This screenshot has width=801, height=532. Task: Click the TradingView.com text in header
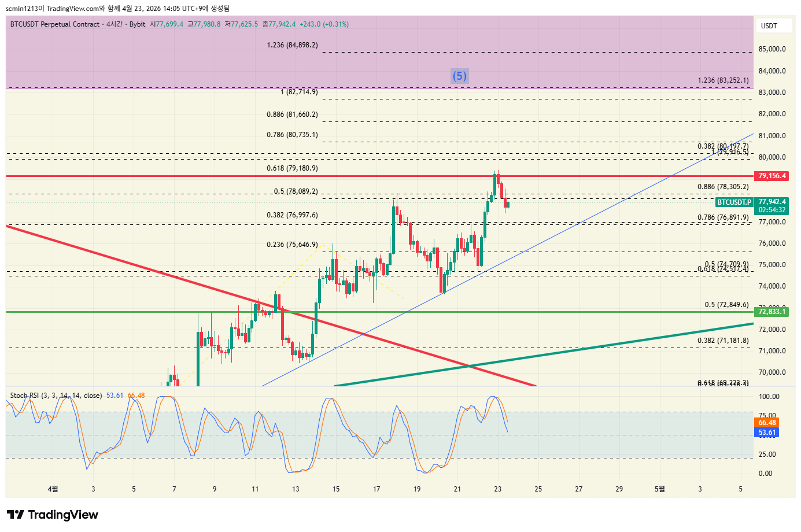[x=72, y=8]
